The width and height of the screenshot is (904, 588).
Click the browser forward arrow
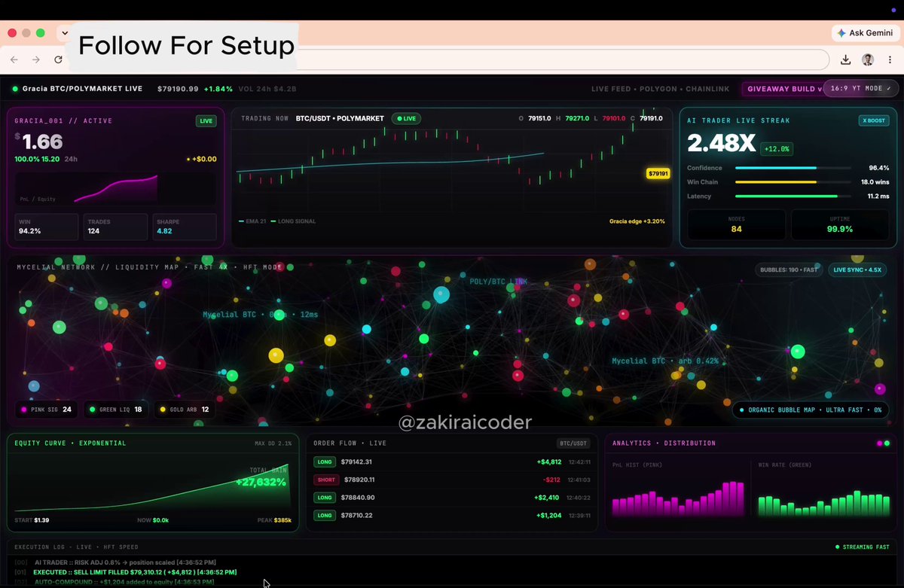[35, 59]
